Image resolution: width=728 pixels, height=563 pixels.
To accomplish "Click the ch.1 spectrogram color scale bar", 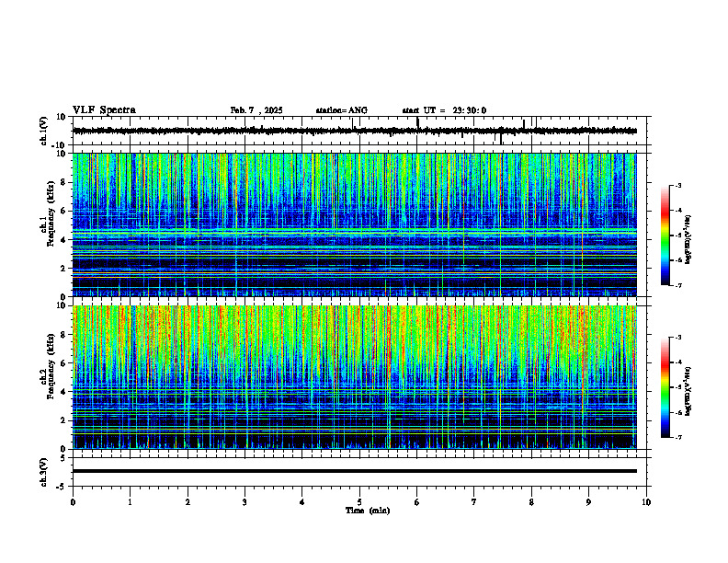I will pyautogui.click(x=665, y=236).
